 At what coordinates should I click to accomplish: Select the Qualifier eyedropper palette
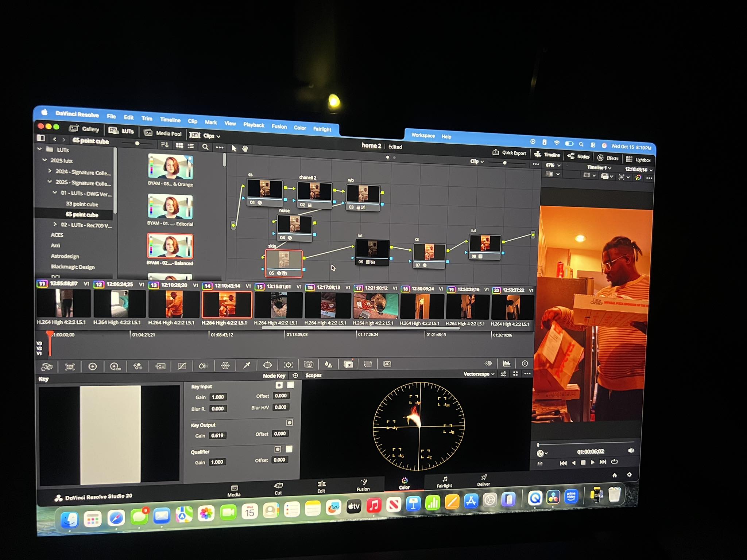[x=247, y=365]
